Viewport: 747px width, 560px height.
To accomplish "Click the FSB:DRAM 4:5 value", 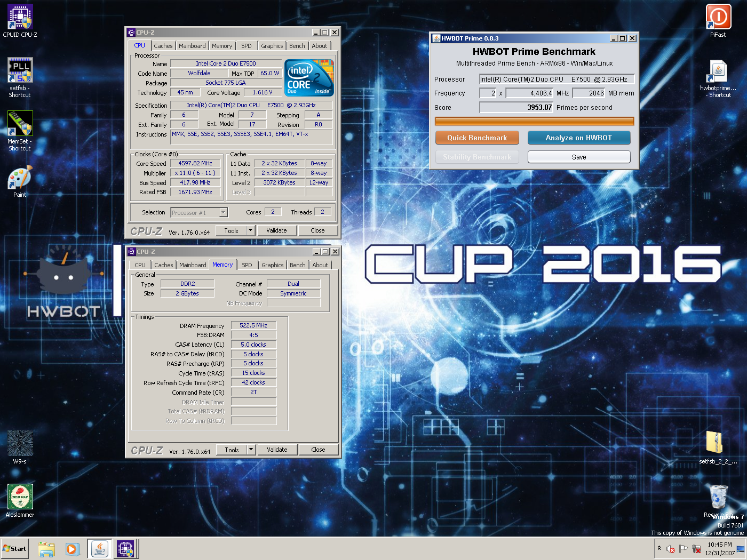I will click(x=253, y=335).
